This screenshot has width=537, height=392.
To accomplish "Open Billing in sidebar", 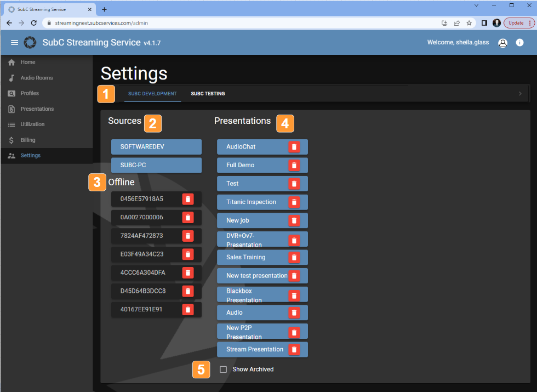I will [47, 140].
